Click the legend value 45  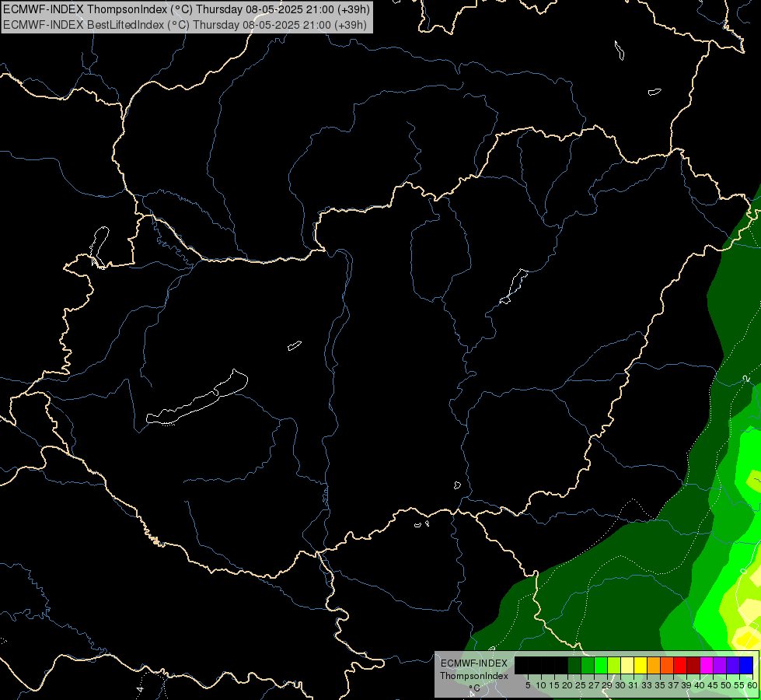tap(713, 685)
